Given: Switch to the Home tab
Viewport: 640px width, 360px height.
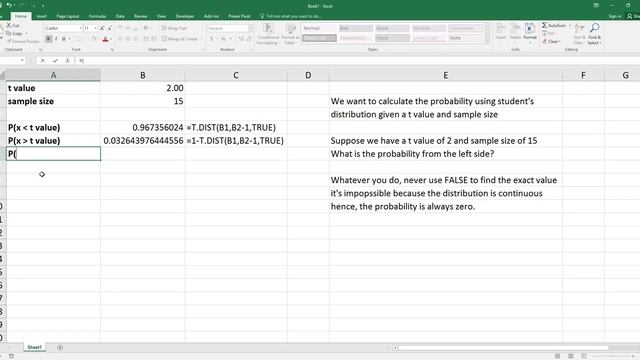Looking at the screenshot, I should 20,16.
